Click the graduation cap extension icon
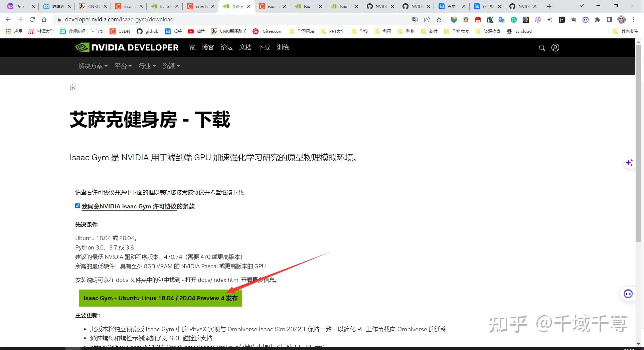This screenshot has height=350, width=644. pyautogui.click(x=574, y=20)
